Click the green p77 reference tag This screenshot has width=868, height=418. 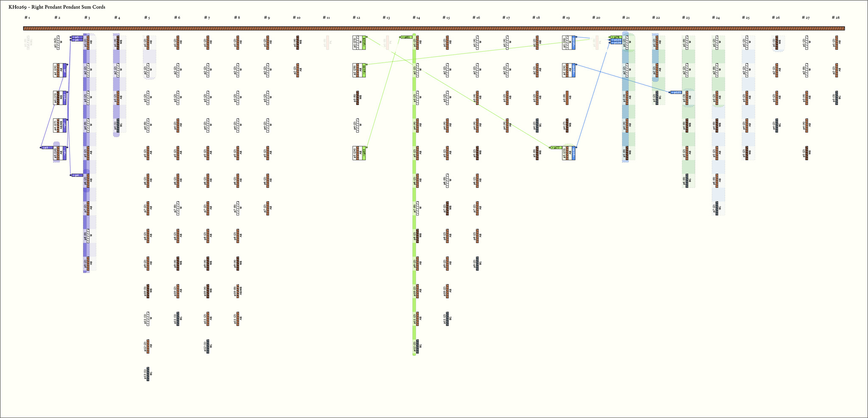click(556, 148)
